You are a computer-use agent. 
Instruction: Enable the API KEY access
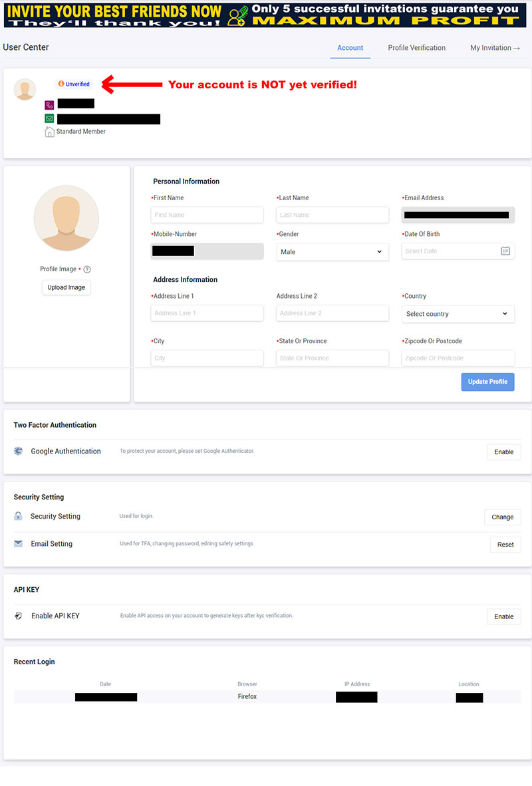503,616
